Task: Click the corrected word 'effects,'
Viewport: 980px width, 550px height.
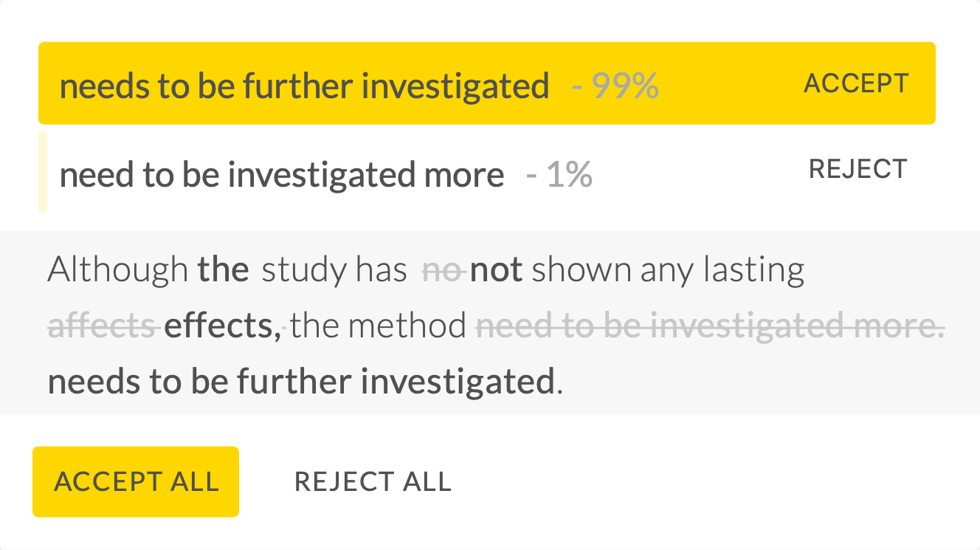Action: 222,325
